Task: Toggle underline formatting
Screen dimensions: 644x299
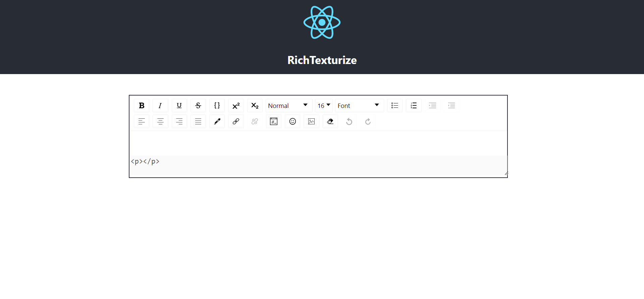Action: (179, 106)
